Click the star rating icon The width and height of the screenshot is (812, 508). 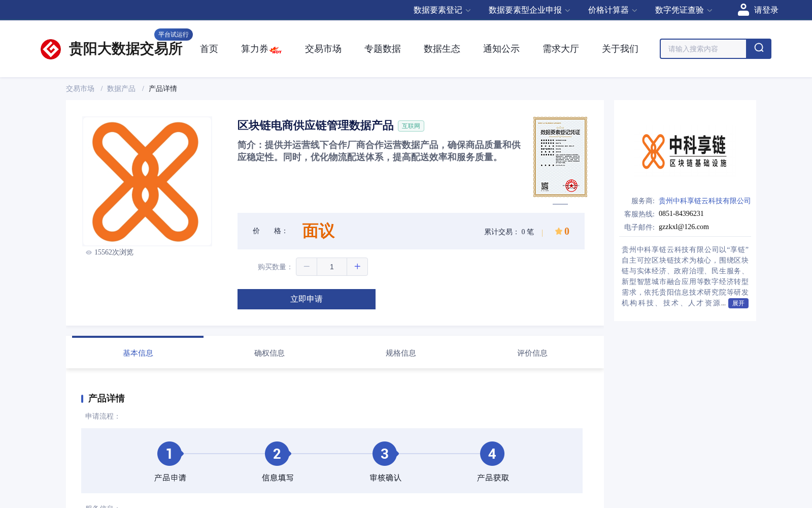coord(558,231)
